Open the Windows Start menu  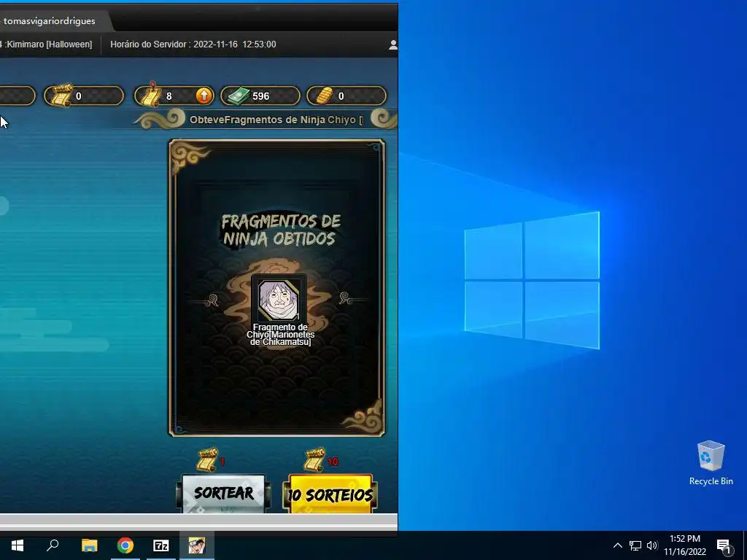[18, 545]
